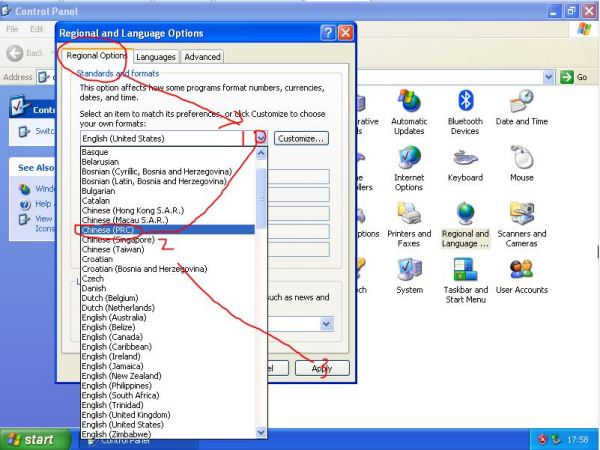Click the Help and Support icon in See Also

coord(25,205)
